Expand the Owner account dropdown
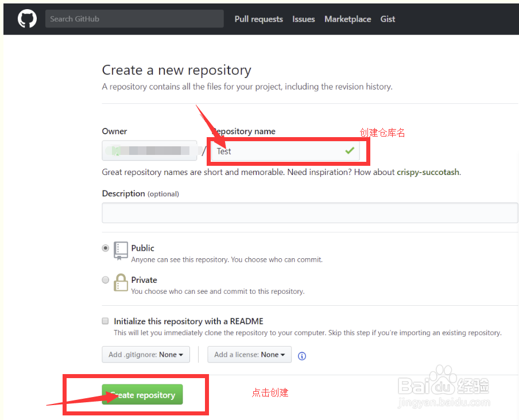The width and height of the screenshot is (519, 420). 150,151
